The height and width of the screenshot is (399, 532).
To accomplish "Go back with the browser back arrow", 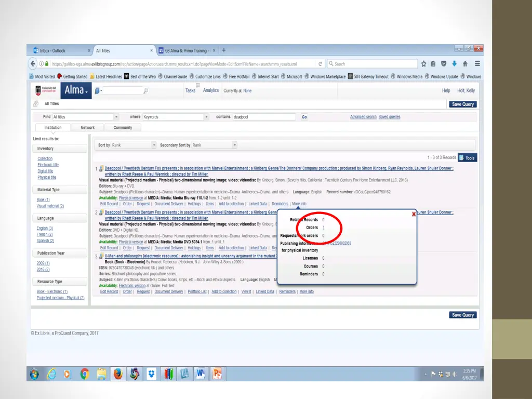I will 33,64.
